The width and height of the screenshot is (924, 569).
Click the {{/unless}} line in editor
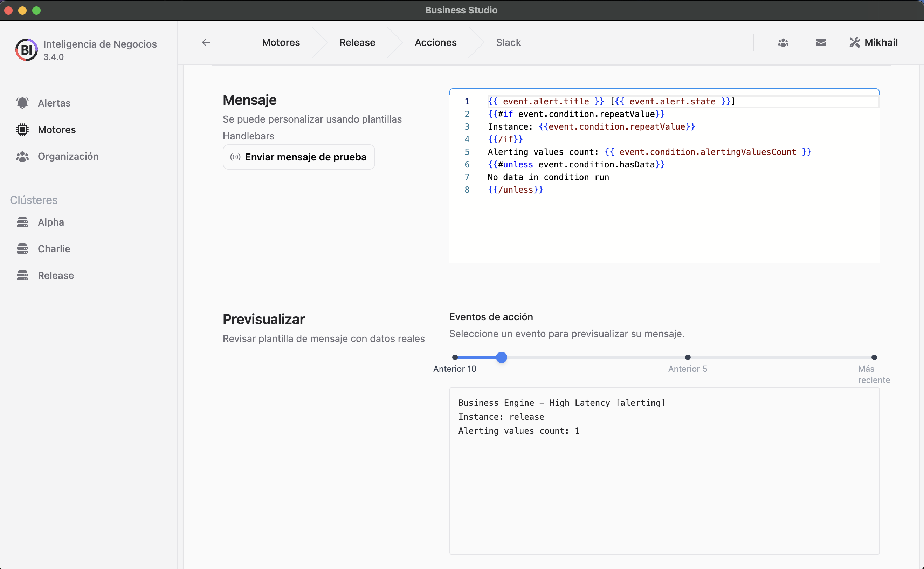(x=516, y=190)
